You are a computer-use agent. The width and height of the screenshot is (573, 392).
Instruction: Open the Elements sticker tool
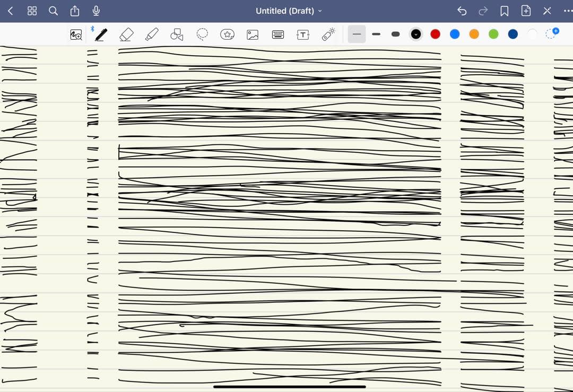click(x=227, y=34)
